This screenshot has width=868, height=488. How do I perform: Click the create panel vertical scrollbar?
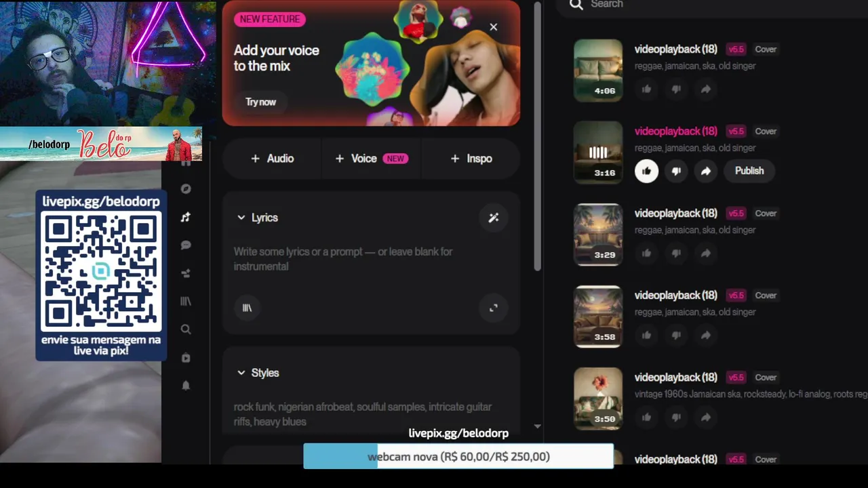(x=537, y=136)
